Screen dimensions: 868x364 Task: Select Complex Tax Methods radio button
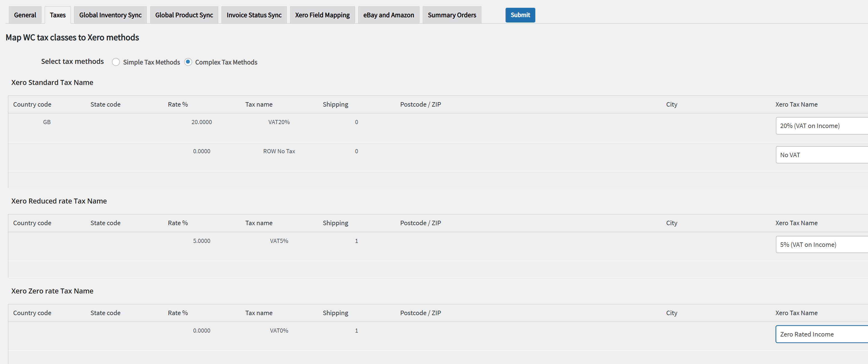188,62
